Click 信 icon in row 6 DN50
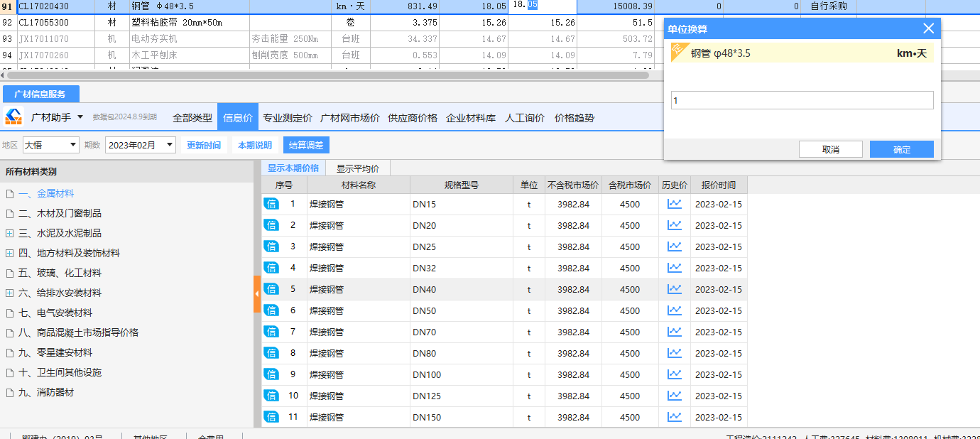The height and width of the screenshot is (439, 980). (x=271, y=310)
